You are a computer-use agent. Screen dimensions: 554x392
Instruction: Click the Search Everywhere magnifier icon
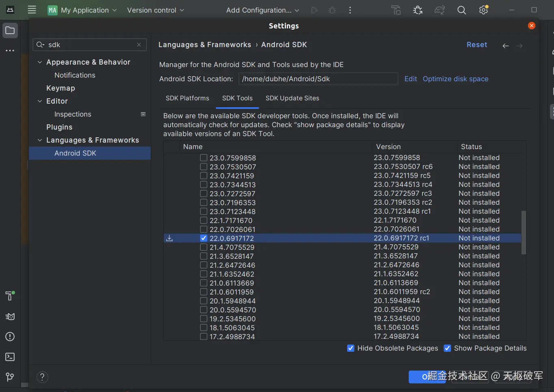coord(461,10)
